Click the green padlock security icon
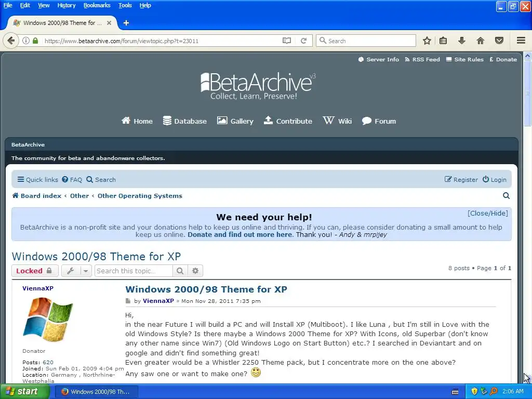This screenshot has height=399, width=532. 35,41
